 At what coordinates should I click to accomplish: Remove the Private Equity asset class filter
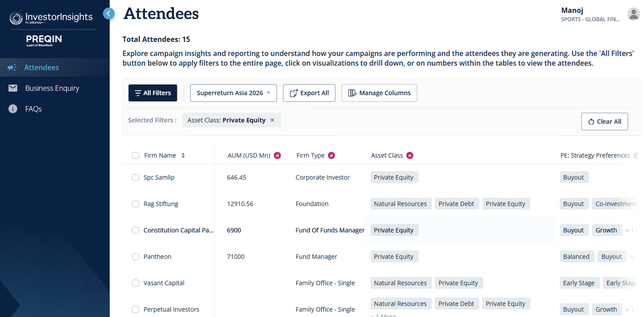pos(272,120)
